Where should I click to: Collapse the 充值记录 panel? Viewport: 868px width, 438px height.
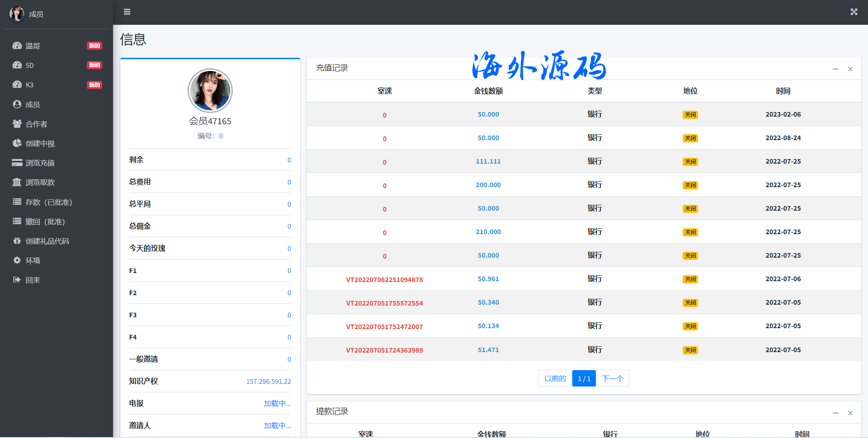click(835, 69)
